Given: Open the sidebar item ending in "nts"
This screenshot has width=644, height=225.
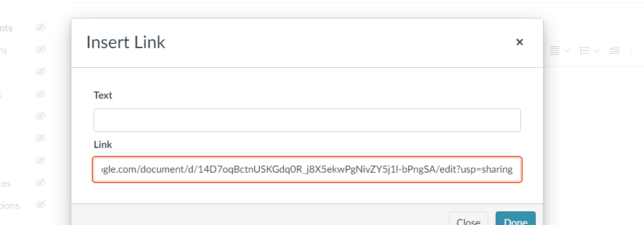Looking at the screenshot, I should coord(6,28).
